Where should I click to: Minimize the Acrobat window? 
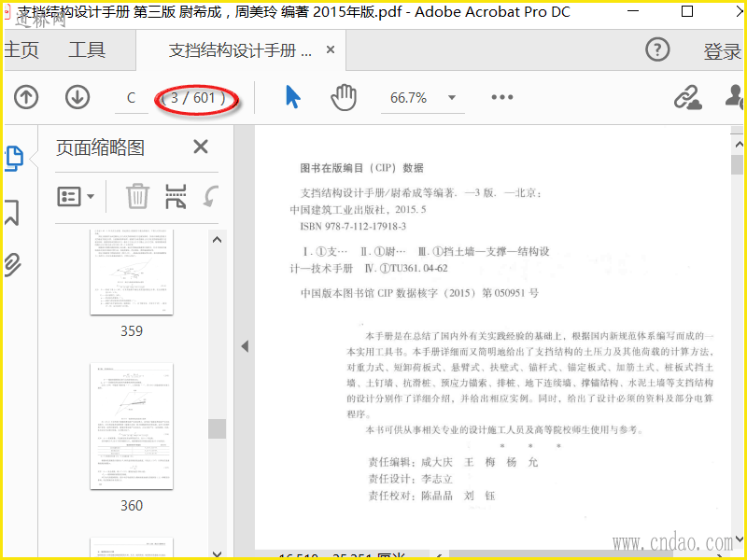click(633, 11)
